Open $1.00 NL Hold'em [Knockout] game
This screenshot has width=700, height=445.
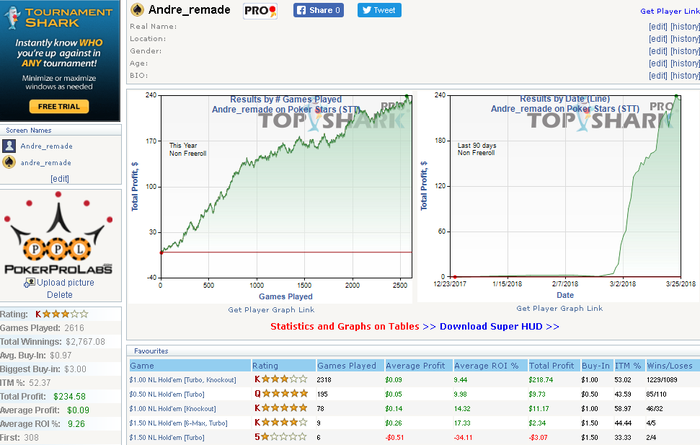(x=173, y=409)
